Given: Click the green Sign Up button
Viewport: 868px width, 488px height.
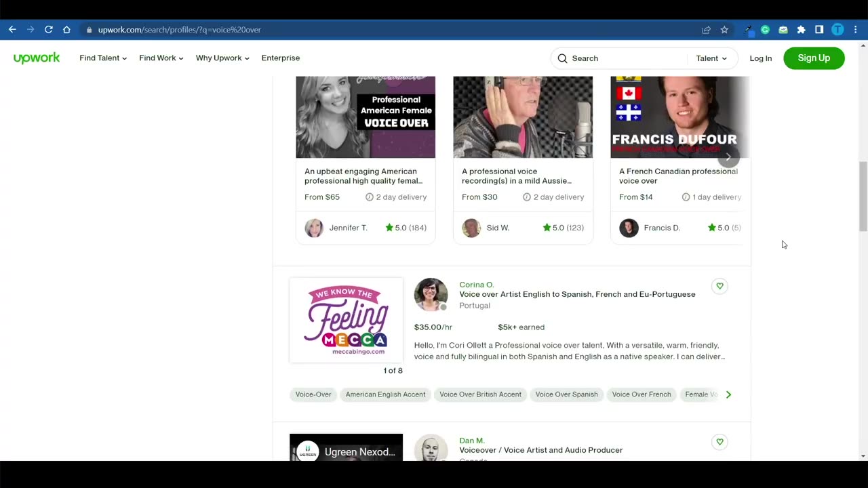Looking at the screenshot, I should click(814, 58).
